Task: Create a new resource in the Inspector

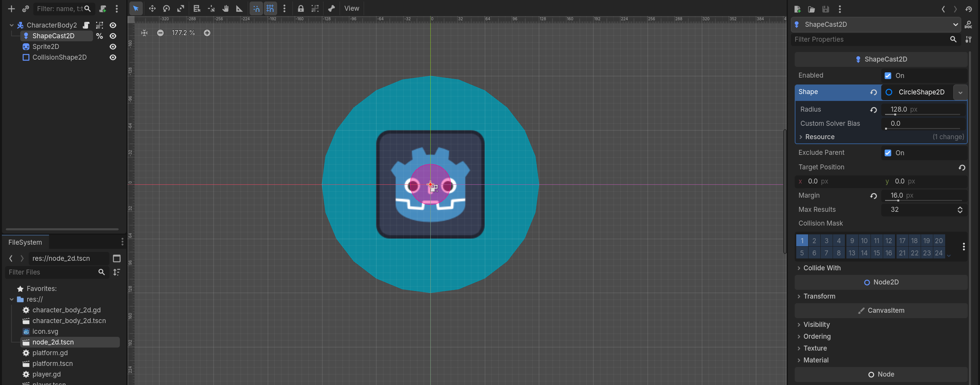Action: (x=797, y=9)
